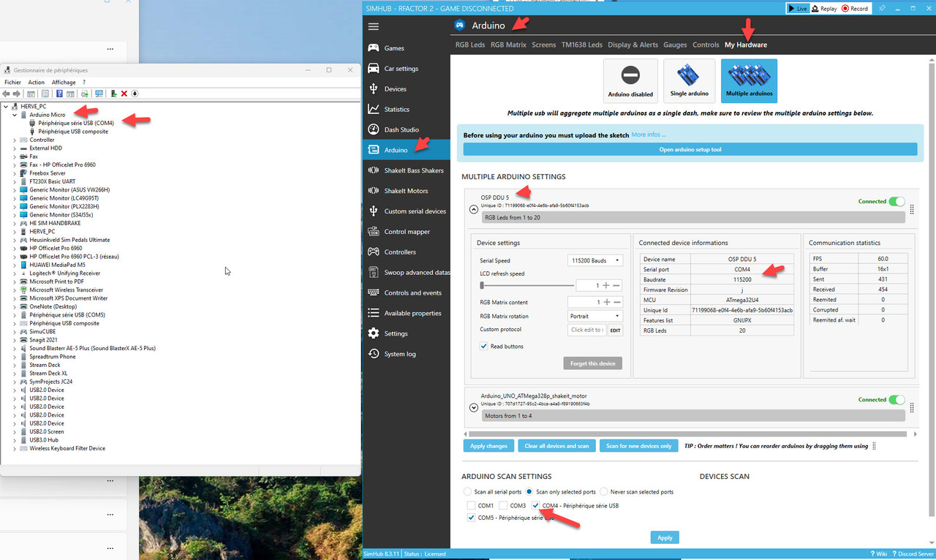
Task: Open Games in the SimHub sidebar
Action: pos(407,48)
